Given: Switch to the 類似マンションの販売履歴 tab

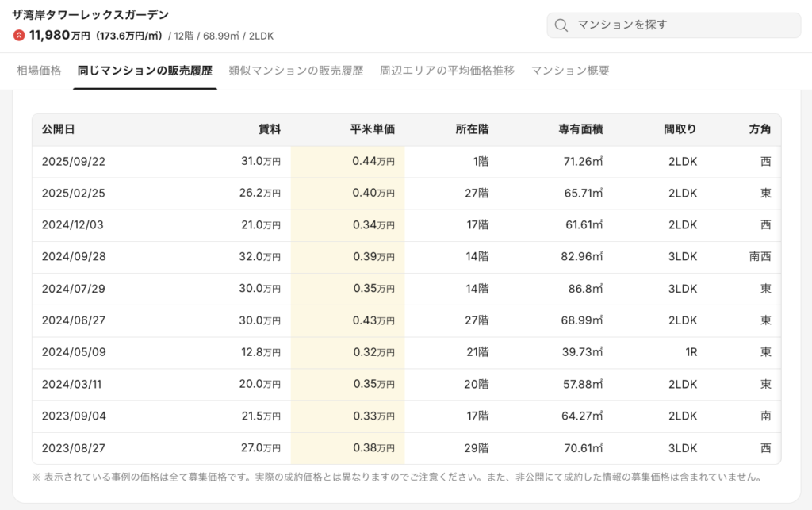Looking at the screenshot, I should point(296,71).
